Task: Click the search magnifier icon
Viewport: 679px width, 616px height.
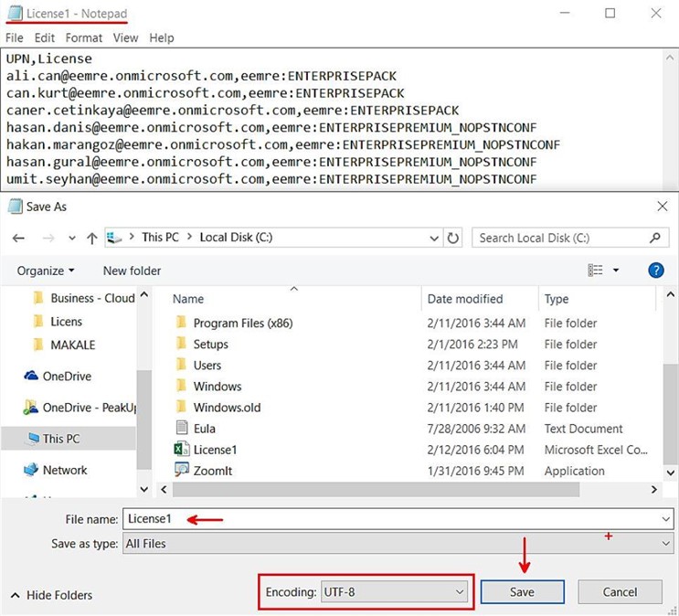Action: coord(655,238)
